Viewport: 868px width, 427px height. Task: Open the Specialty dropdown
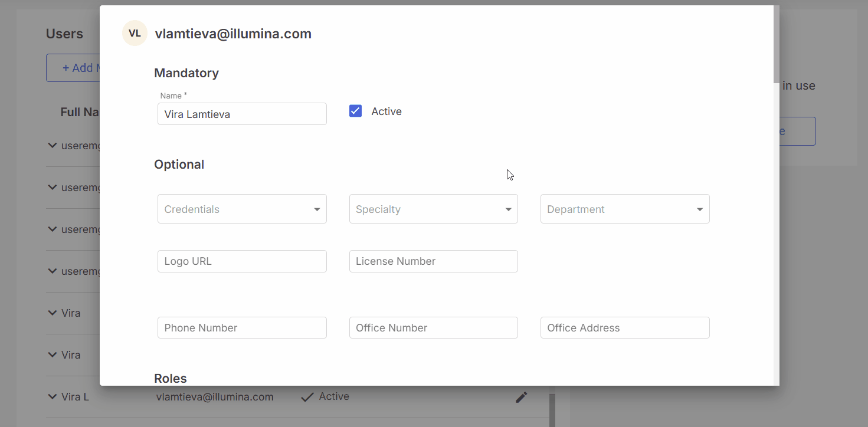coord(433,209)
